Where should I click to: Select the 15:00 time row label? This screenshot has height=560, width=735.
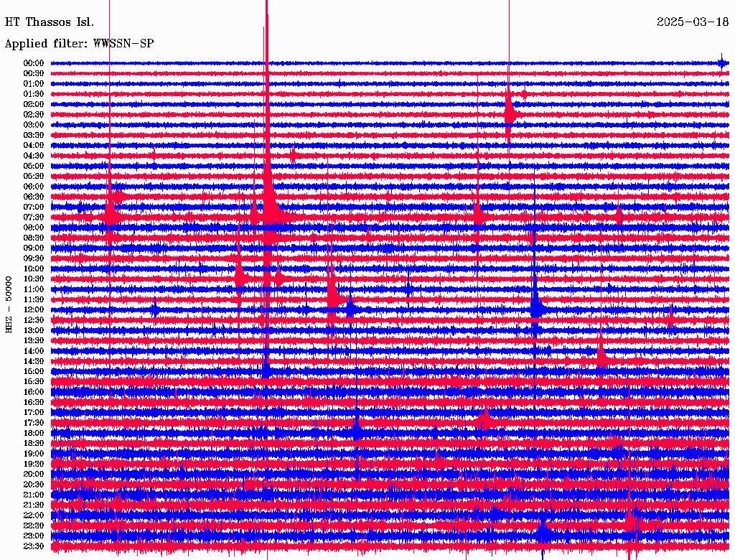tap(34, 371)
